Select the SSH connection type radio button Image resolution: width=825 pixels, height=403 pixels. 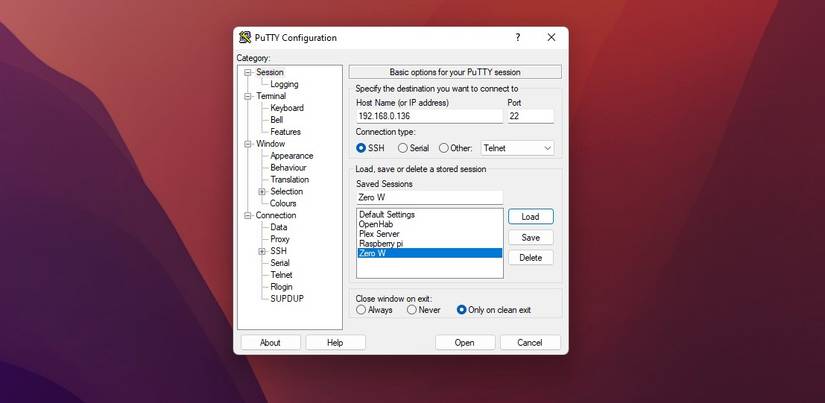tap(360, 148)
